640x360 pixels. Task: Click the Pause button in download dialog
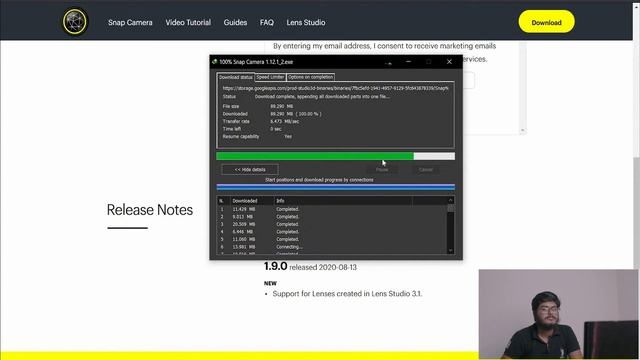click(x=382, y=169)
